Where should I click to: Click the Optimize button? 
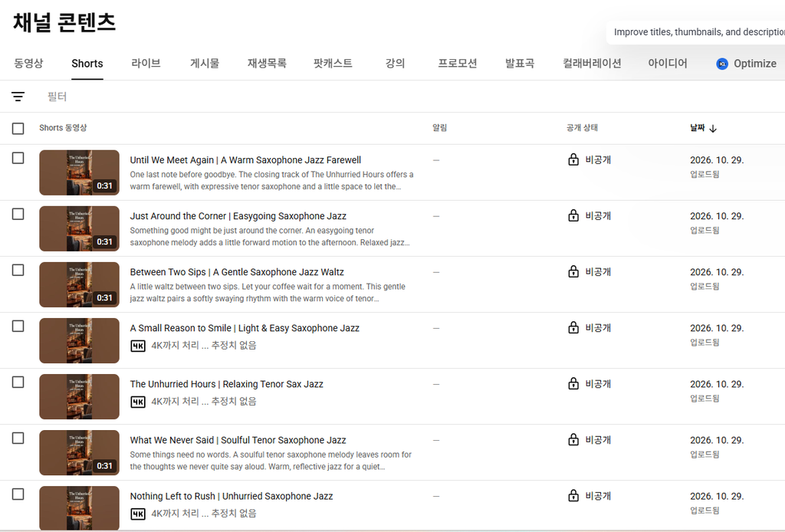(x=747, y=64)
